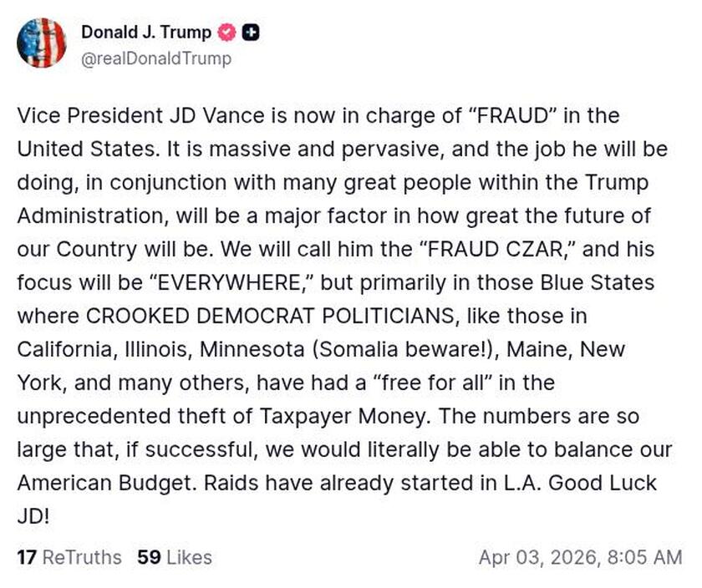This screenshot has height=588, width=702.
Task: Click Donald J. Trump's profile picture
Action: point(42,43)
